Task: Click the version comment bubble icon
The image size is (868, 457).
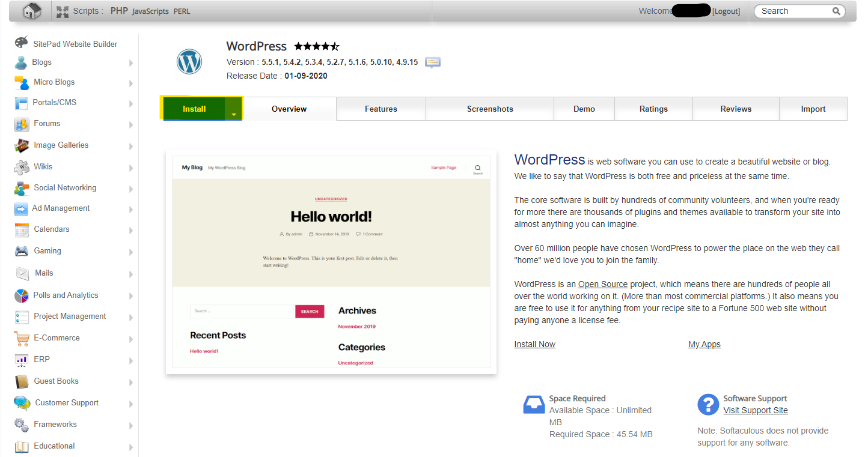Action: (x=433, y=62)
